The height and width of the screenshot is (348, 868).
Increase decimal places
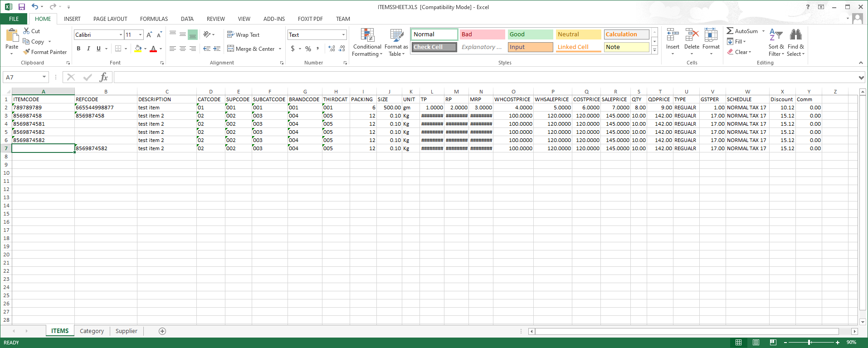pos(332,49)
